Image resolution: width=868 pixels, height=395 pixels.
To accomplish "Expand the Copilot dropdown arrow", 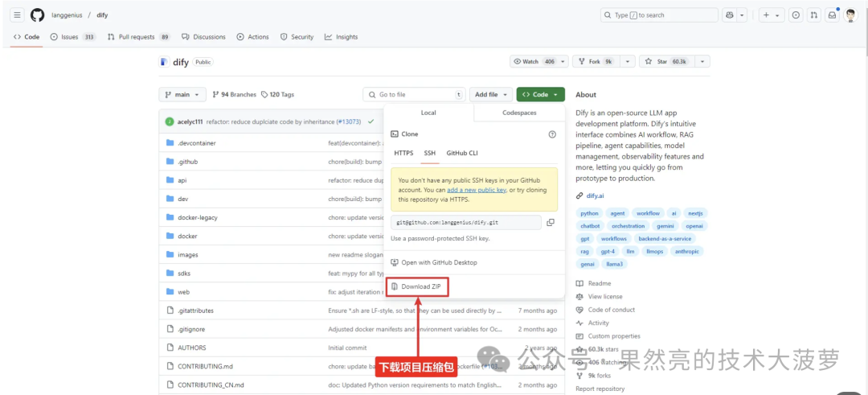I will pos(743,15).
